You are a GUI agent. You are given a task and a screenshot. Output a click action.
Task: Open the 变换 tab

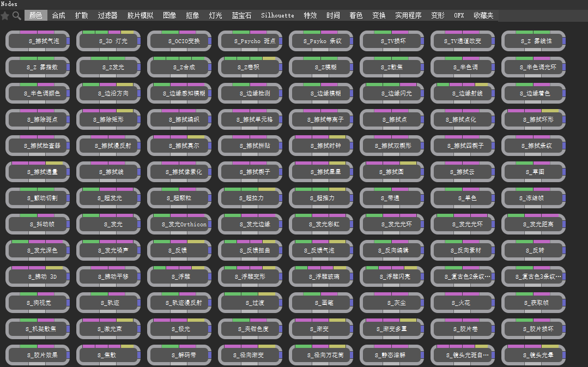pyautogui.click(x=379, y=15)
